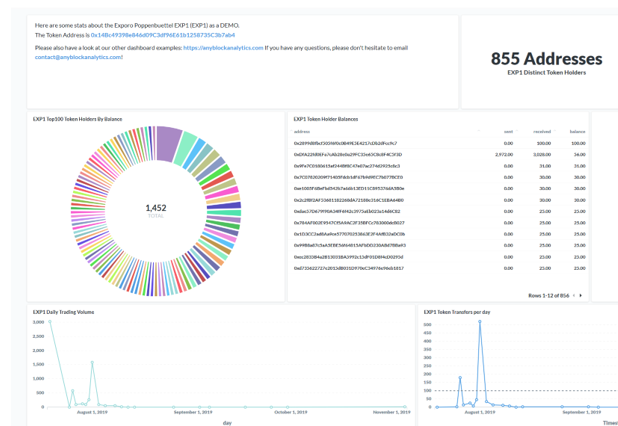Click the dashed goal line at 100
This screenshot has height=426, width=618.
tap(526, 391)
